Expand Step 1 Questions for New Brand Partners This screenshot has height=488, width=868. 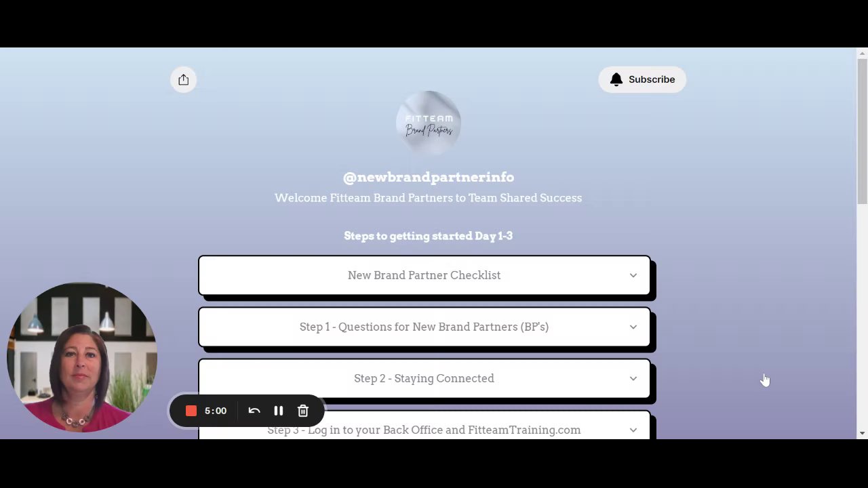click(x=425, y=327)
